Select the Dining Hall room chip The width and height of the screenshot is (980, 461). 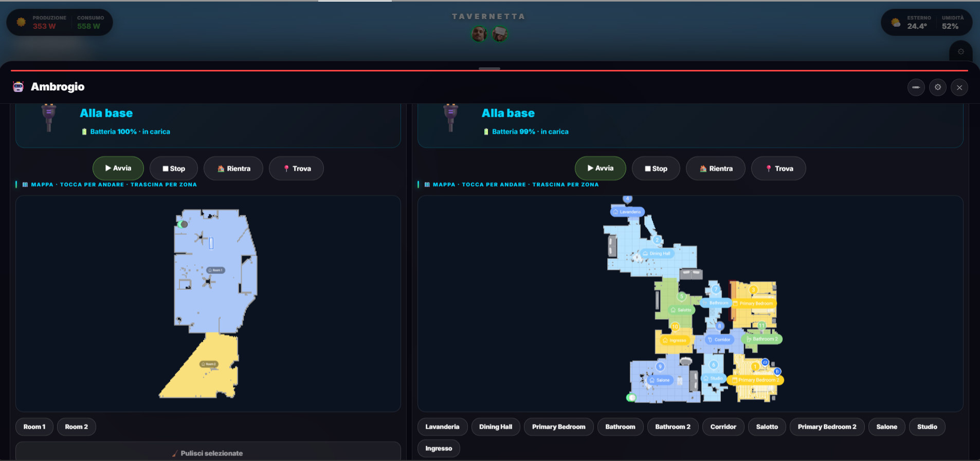(496, 427)
